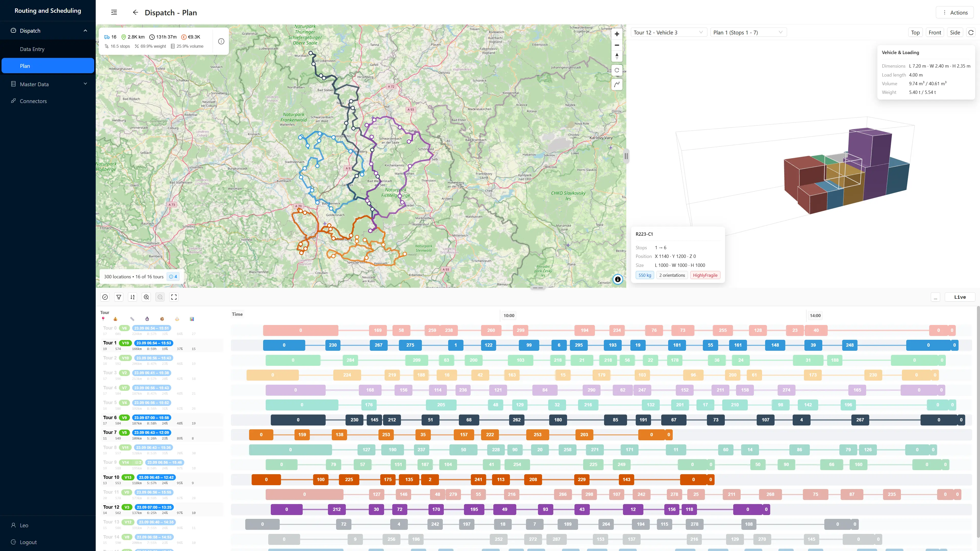The width and height of the screenshot is (980, 551).
Task: Open the Actions menu button
Action: coord(955,12)
